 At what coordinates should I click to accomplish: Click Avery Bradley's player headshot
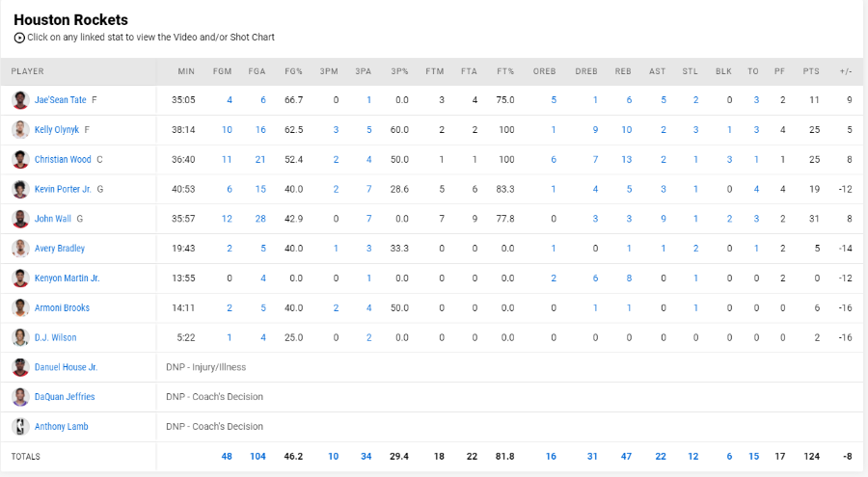(x=20, y=249)
